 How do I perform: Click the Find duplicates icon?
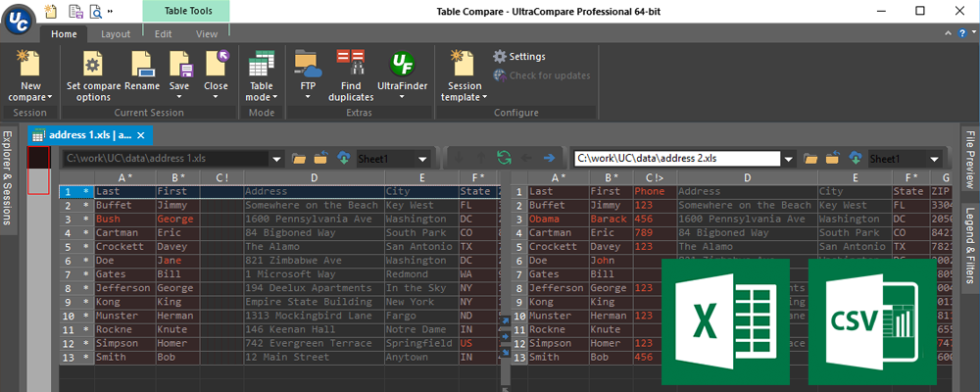[350, 65]
